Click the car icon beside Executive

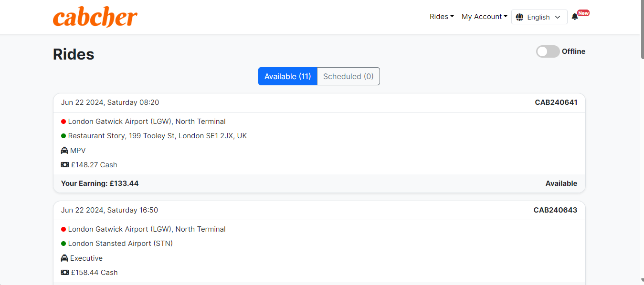(64, 258)
